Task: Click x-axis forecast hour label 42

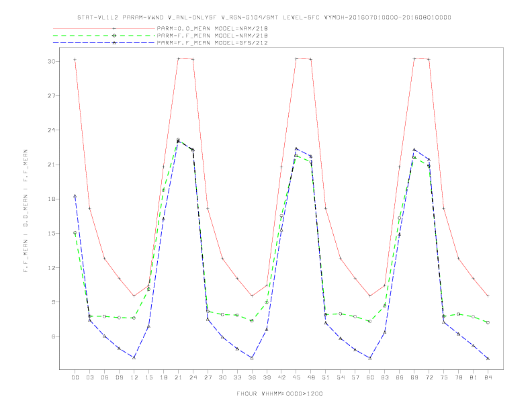Action: click(281, 377)
